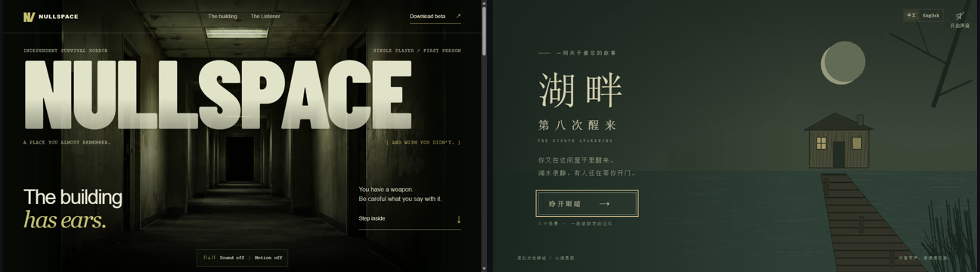Click the arrow icon beside Download beta
The height and width of the screenshot is (272, 980).
click(457, 16)
